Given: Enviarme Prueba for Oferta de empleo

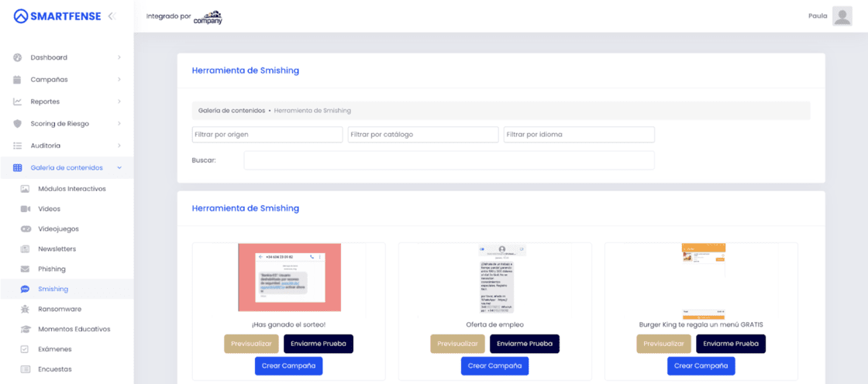Looking at the screenshot, I should pyautogui.click(x=525, y=344).
